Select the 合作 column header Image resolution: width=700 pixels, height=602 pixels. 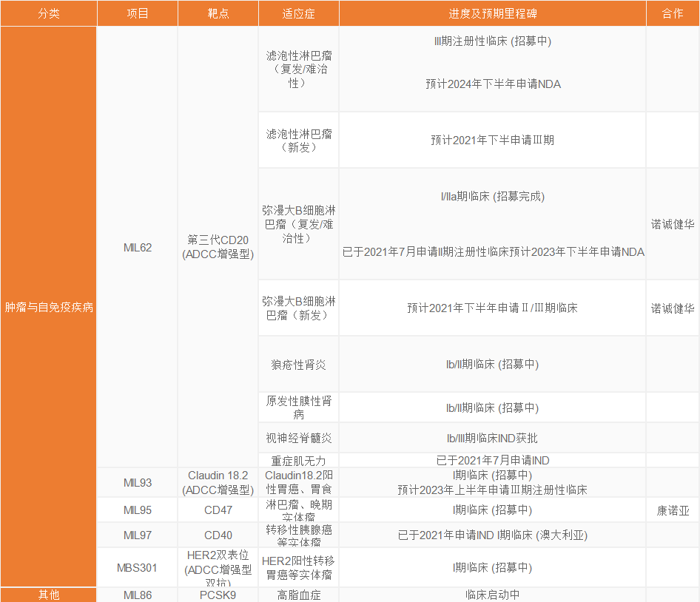pyautogui.click(x=673, y=13)
